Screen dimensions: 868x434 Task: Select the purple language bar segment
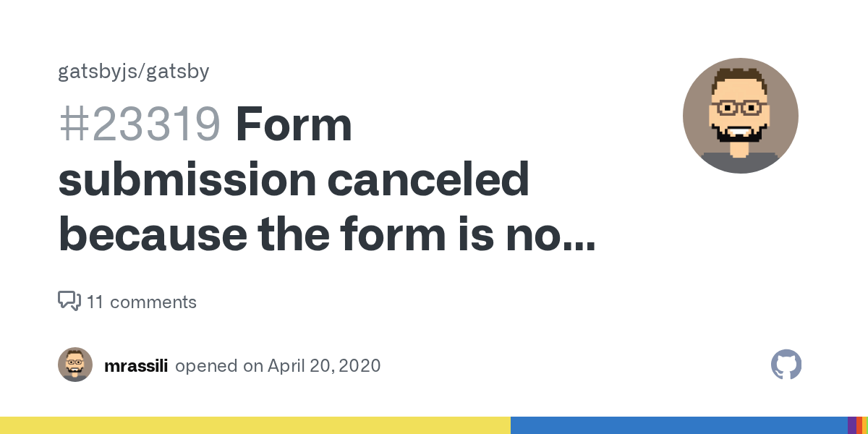852,425
